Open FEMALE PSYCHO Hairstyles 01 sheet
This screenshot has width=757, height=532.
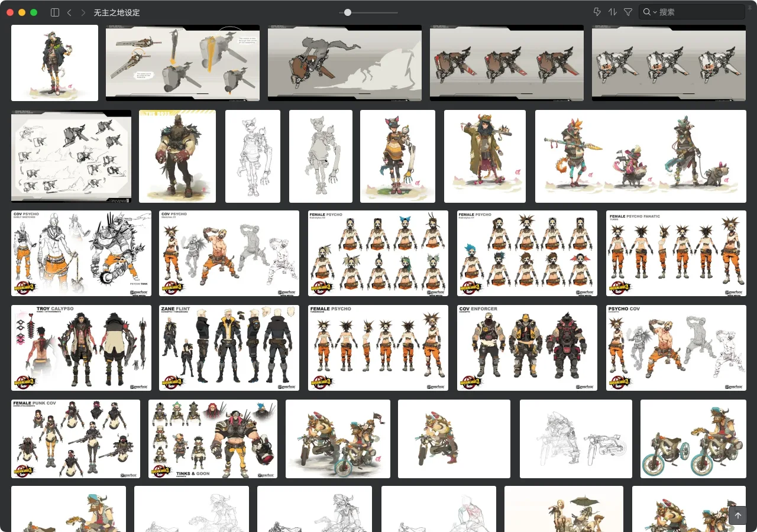(x=527, y=253)
